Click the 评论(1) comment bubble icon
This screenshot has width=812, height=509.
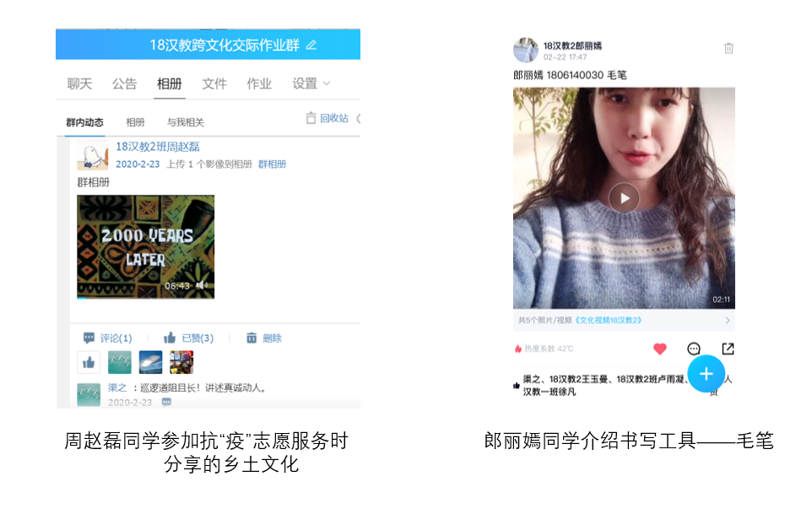pyautogui.click(x=89, y=338)
